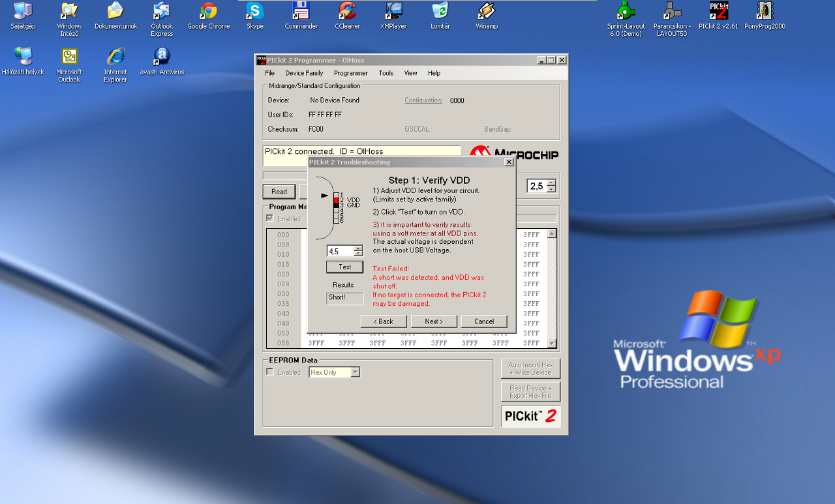Click the PICkit 2 Programmer title bar icon
835x504 pixels.
pyautogui.click(x=261, y=60)
